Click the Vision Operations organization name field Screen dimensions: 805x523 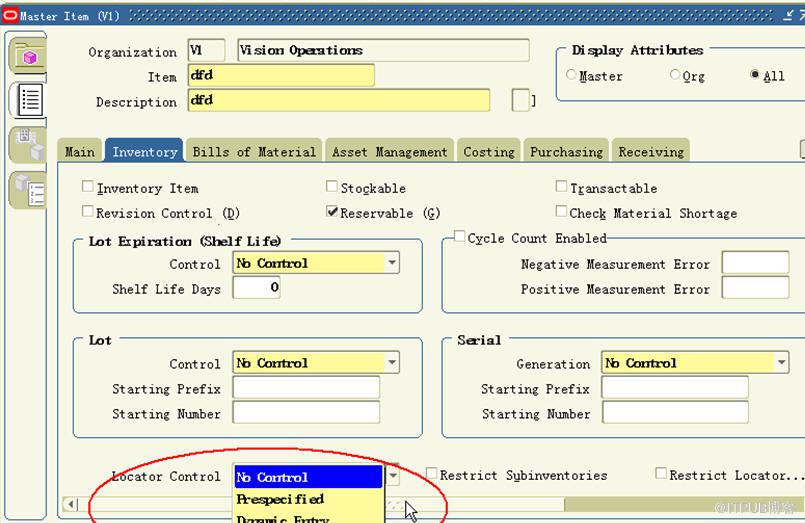point(383,50)
